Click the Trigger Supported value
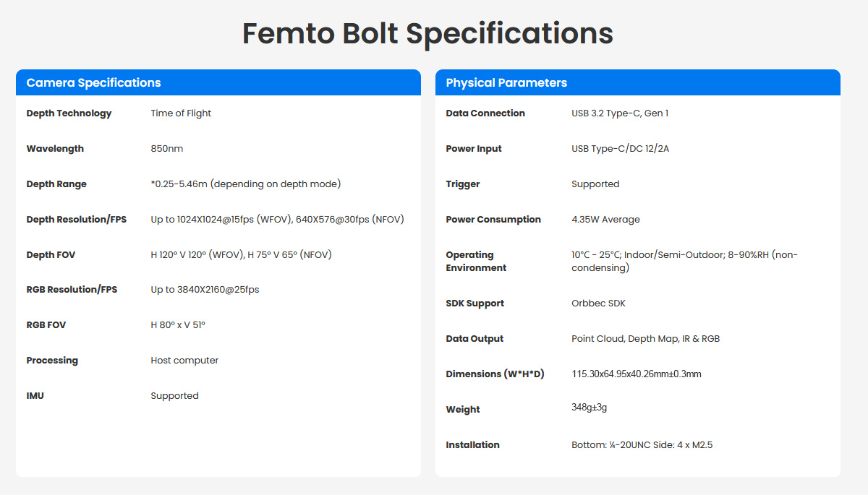868x495 pixels. (595, 184)
